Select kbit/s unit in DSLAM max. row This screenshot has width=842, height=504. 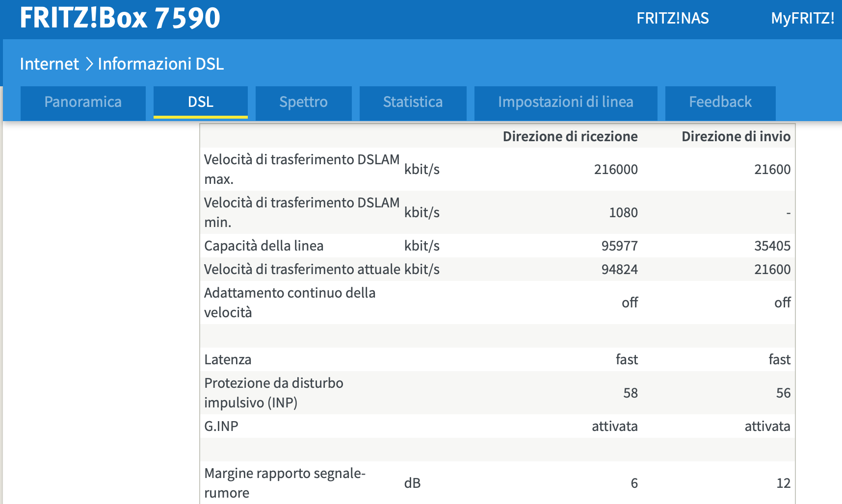[x=422, y=170]
